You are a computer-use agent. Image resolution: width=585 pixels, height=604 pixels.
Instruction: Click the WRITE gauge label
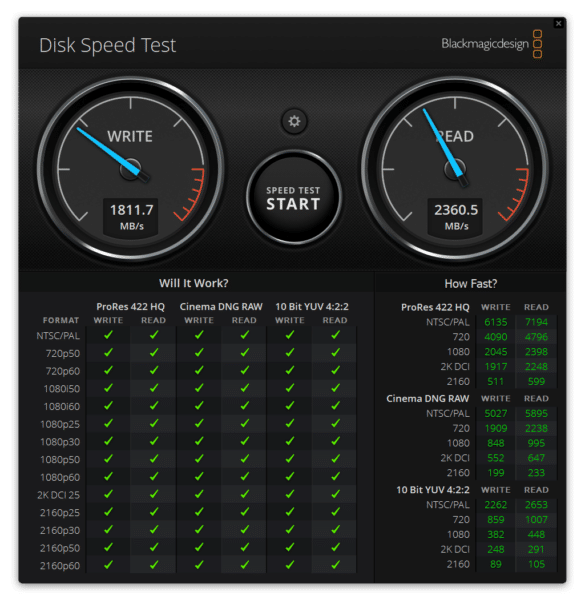[130, 136]
